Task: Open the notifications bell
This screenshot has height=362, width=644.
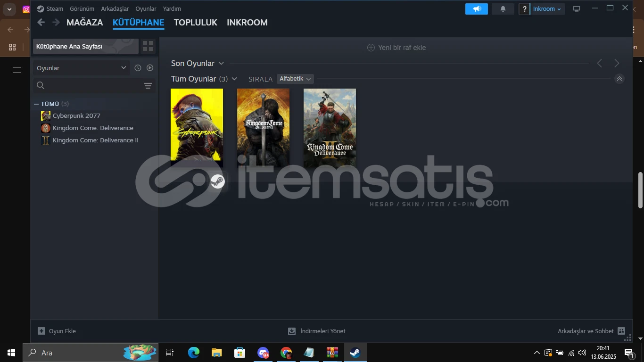Action: point(503,9)
